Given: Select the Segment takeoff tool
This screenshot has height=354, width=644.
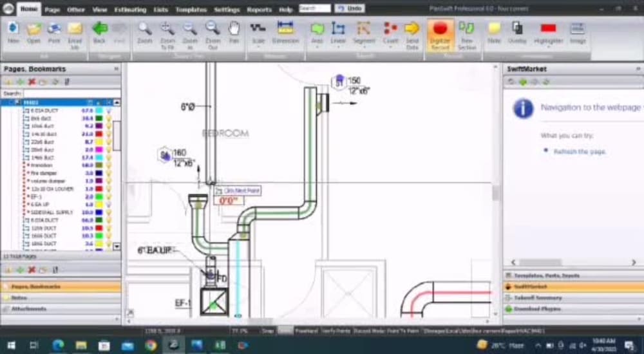Looking at the screenshot, I should [364, 29].
